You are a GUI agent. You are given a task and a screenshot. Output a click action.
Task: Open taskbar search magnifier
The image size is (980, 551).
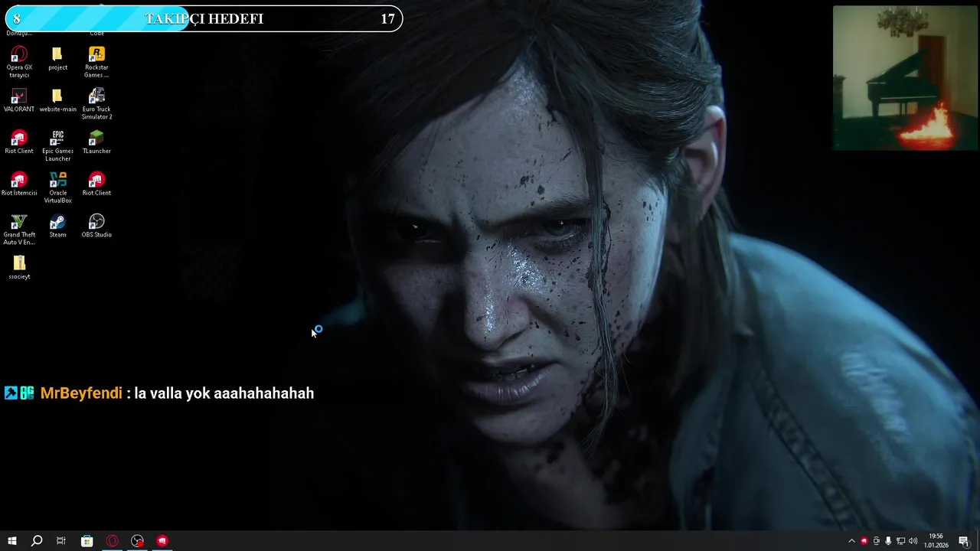pyautogui.click(x=36, y=541)
